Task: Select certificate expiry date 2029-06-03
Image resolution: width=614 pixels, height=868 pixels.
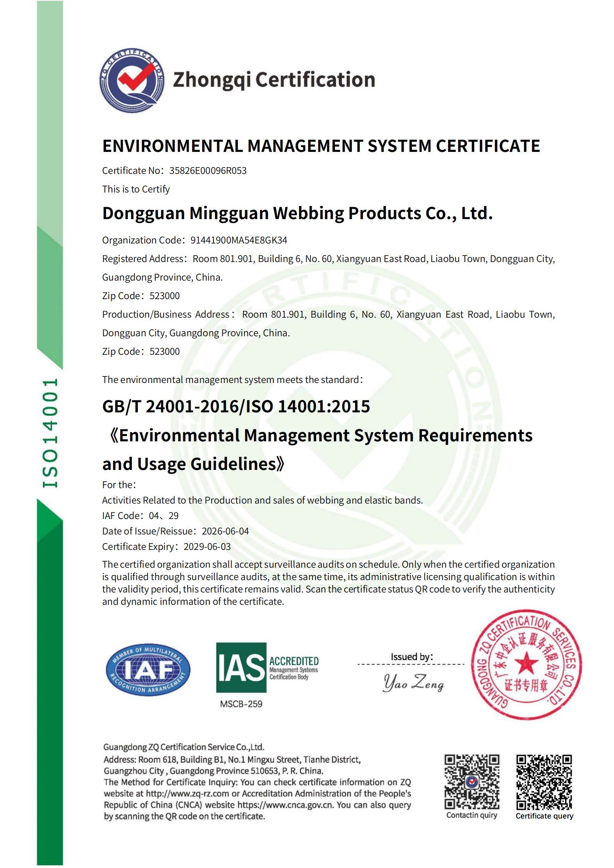Action: click(207, 547)
